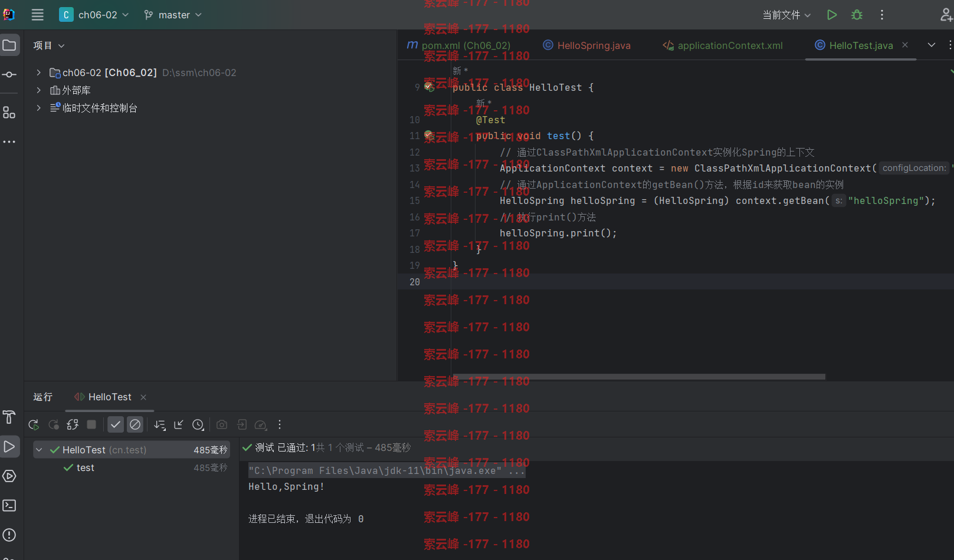Click the profiler gauge icon

tap(261, 424)
